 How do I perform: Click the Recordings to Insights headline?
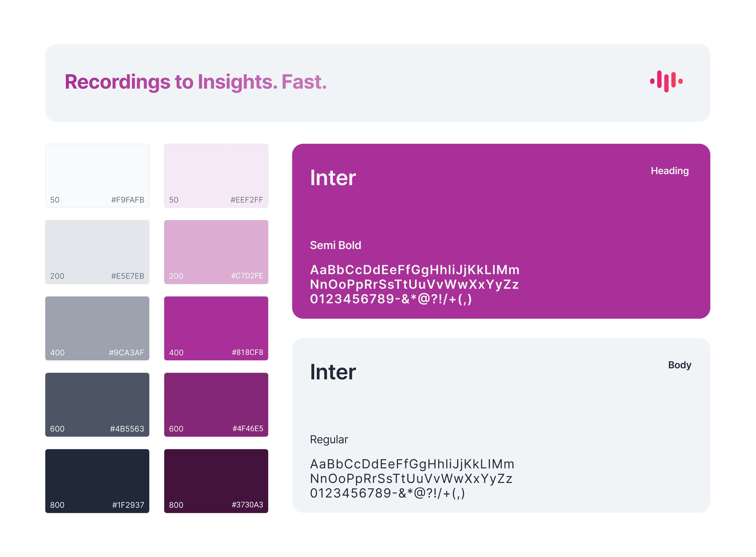pos(195,82)
